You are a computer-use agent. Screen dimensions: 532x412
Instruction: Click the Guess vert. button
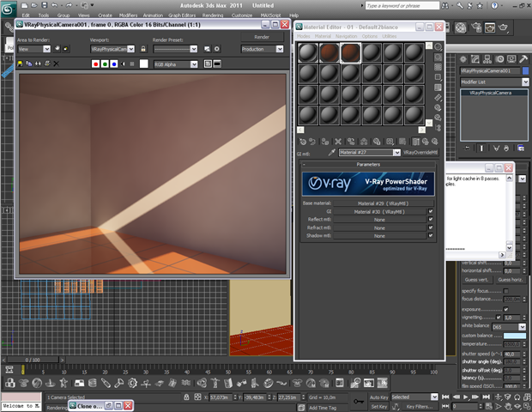click(x=478, y=280)
